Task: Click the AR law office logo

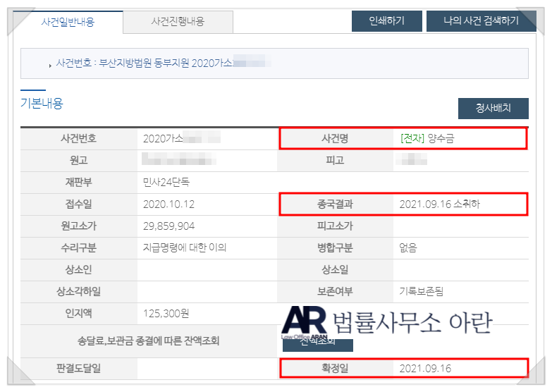Action: [303, 321]
